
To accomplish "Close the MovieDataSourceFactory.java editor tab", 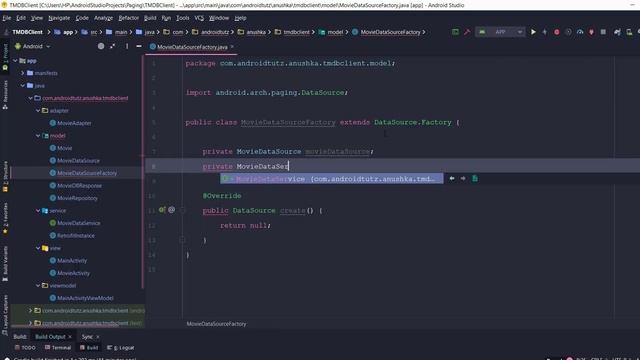I will pos(232,47).
